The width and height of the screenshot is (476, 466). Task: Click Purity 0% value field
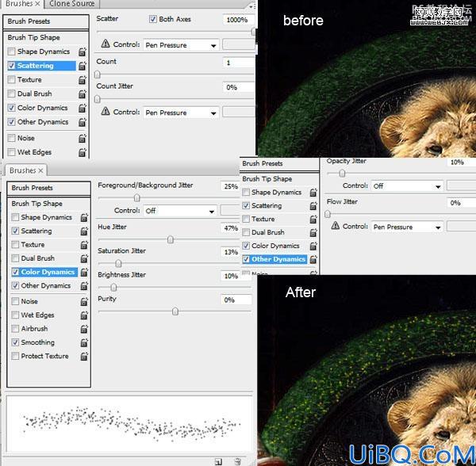click(x=236, y=300)
